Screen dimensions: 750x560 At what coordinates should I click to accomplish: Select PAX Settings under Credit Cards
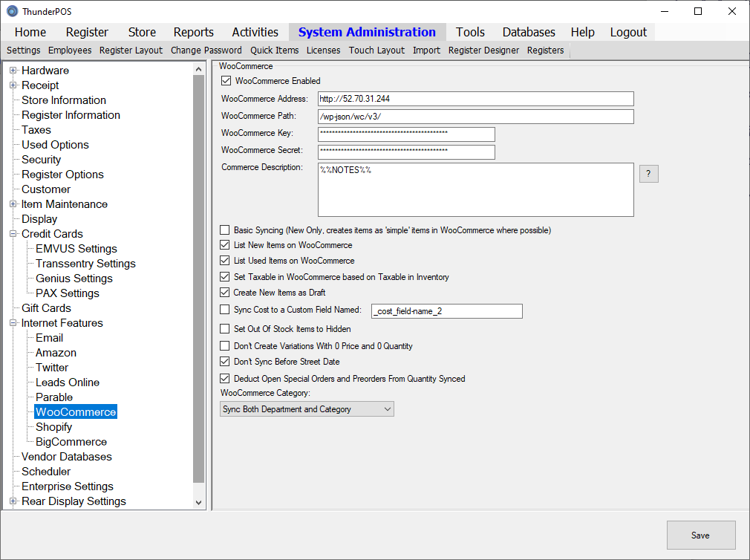[x=68, y=293]
